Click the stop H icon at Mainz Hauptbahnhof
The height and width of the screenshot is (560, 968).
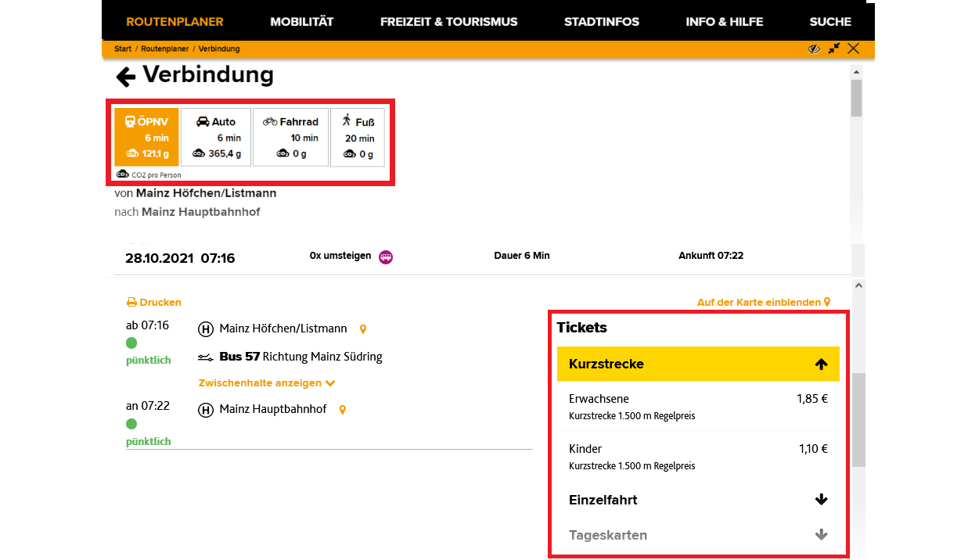[x=206, y=410]
